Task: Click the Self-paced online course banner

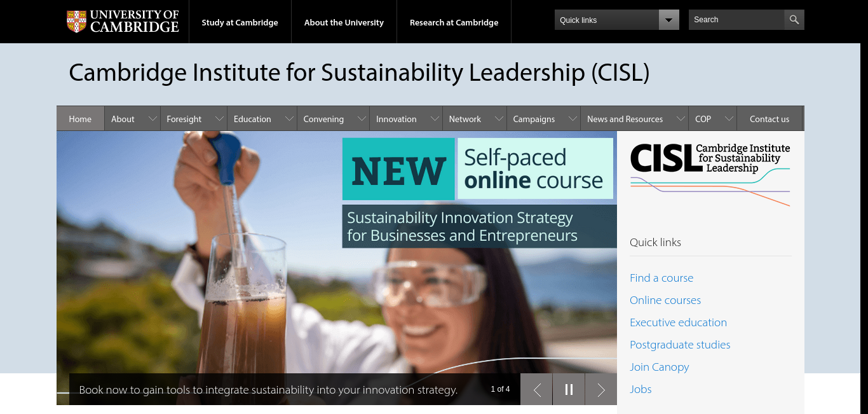Action: click(535, 169)
